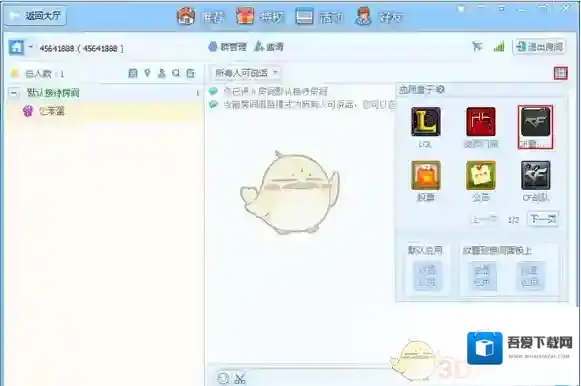Expand the dropdown arrow next to the home icon

[x=30, y=47]
